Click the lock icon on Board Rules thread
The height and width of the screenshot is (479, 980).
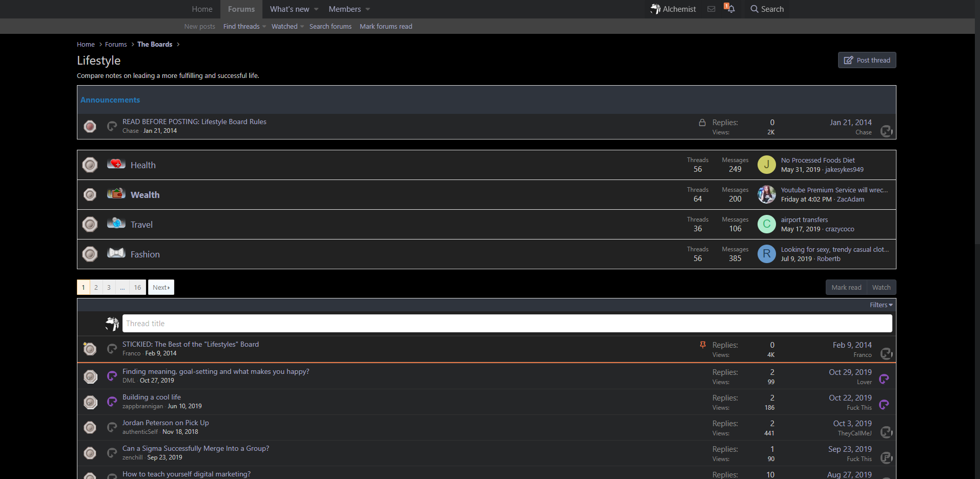pos(702,123)
